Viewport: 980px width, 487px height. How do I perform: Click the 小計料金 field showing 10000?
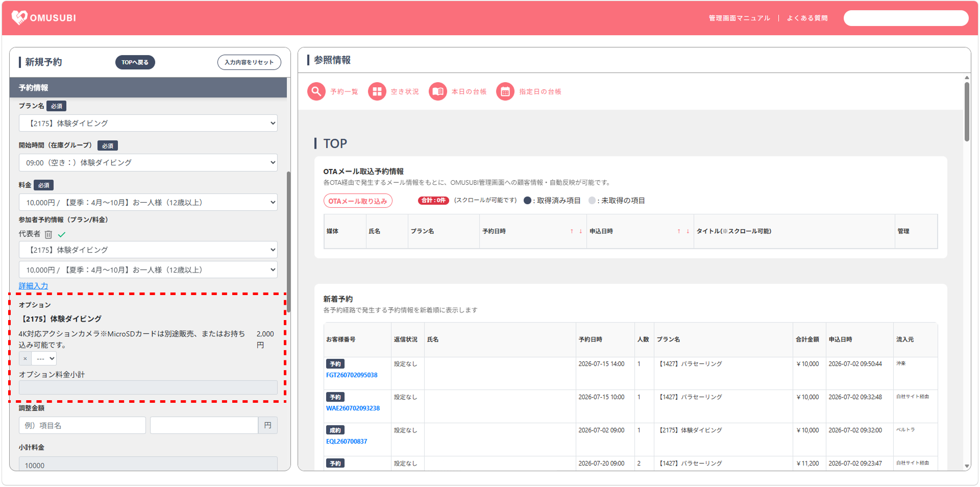click(x=148, y=464)
